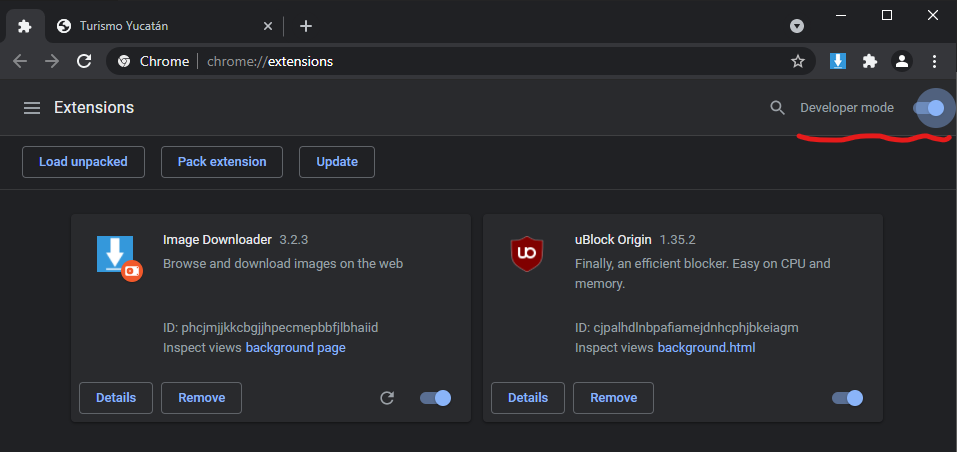The height and width of the screenshot is (452, 957).
Task: Go forward using the browser forward arrow
Action: (52, 61)
